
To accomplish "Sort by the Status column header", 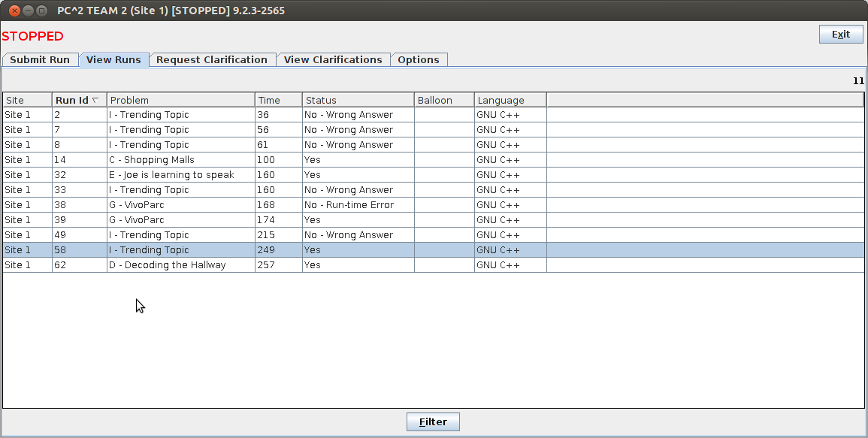I will pyautogui.click(x=358, y=100).
